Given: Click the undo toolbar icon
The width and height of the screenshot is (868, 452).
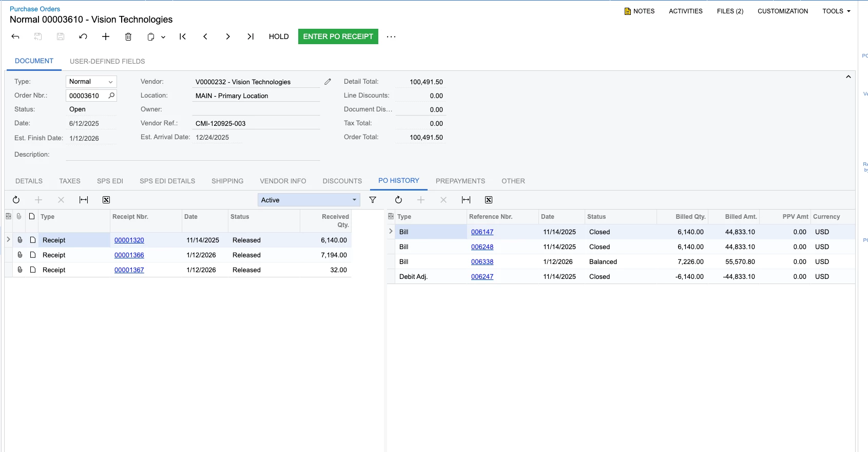Looking at the screenshot, I should (x=83, y=36).
